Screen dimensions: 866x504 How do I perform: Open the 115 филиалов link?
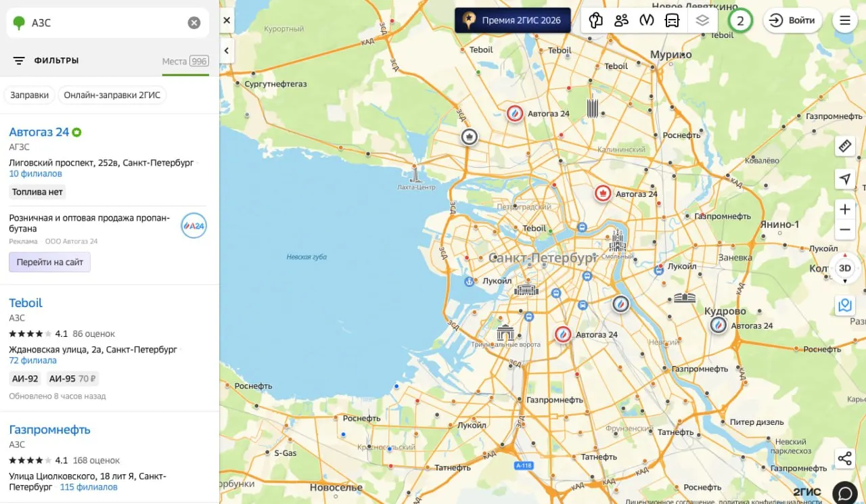point(89,487)
